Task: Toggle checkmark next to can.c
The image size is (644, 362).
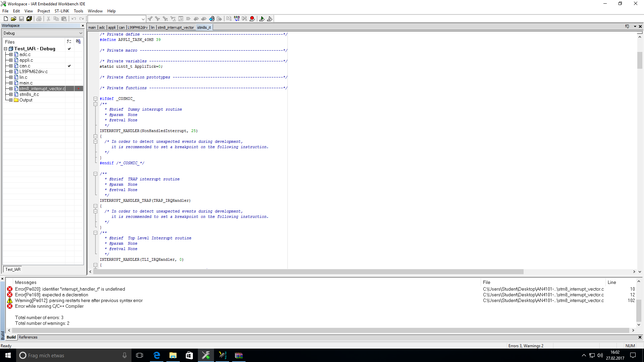Action: click(69, 66)
